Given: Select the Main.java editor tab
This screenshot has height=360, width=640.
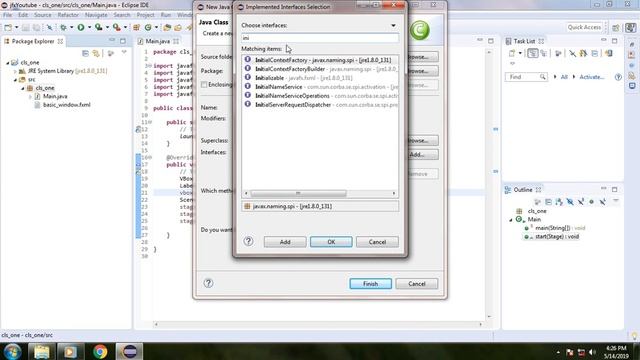Looking at the screenshot, I should 158,41.
